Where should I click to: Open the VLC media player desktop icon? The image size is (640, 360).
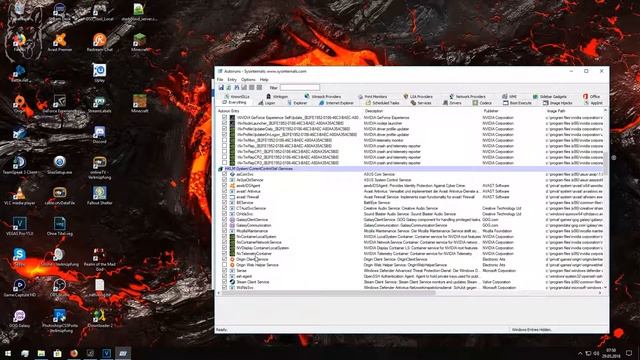pyautogui.click(x=19, y=195)
